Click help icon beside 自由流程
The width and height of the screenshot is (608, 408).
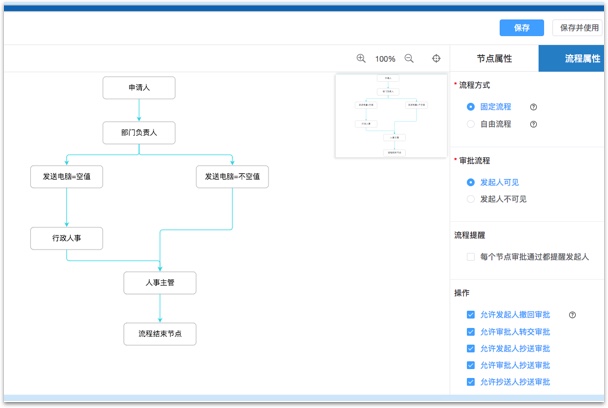(534, 124)
